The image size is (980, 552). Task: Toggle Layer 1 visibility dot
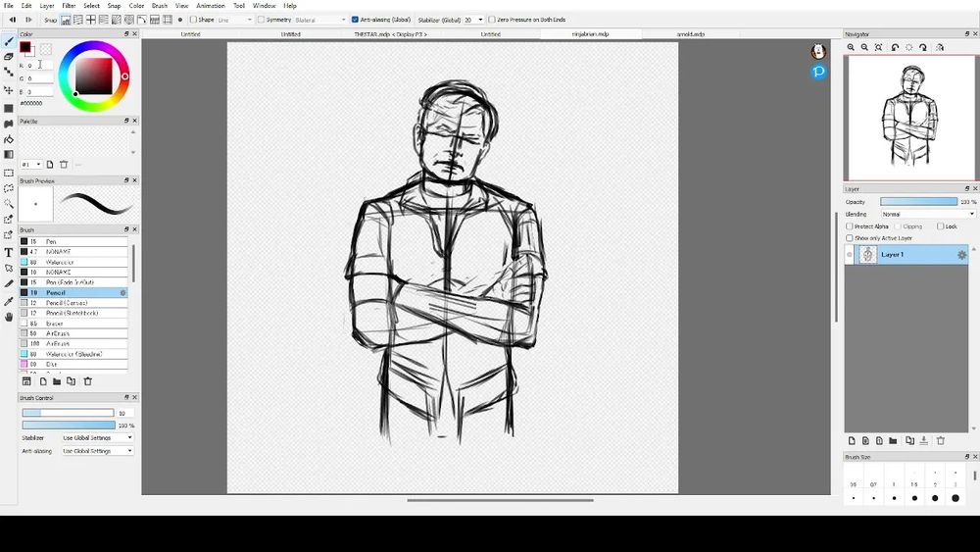850,255
